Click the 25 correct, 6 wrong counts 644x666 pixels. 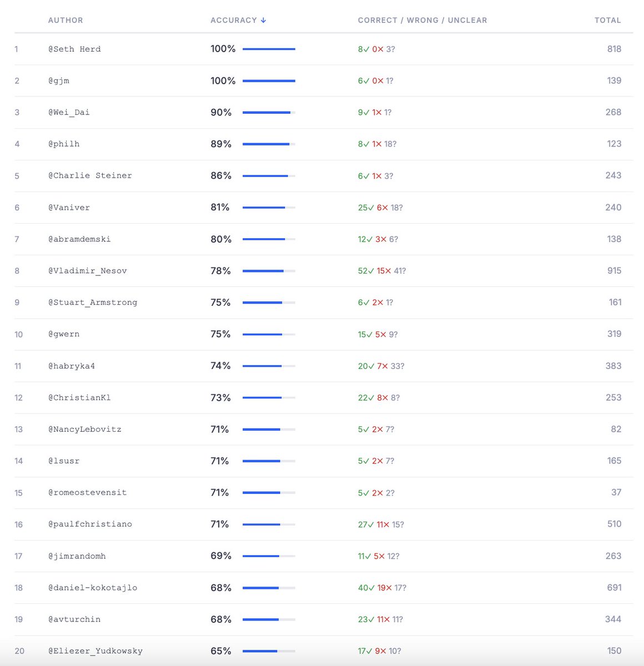point(373,208)
